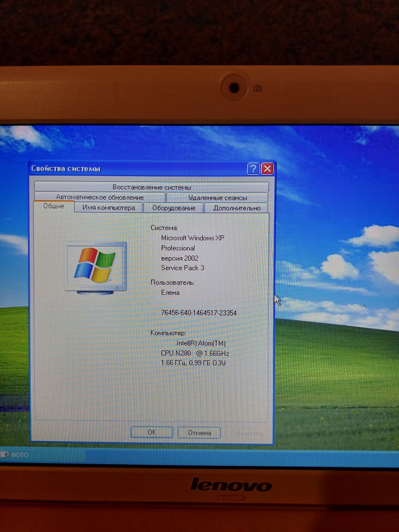Viewport: 399px width, 532px height.
Task: Click the версия 2002 text
Action: click(180, 258)
